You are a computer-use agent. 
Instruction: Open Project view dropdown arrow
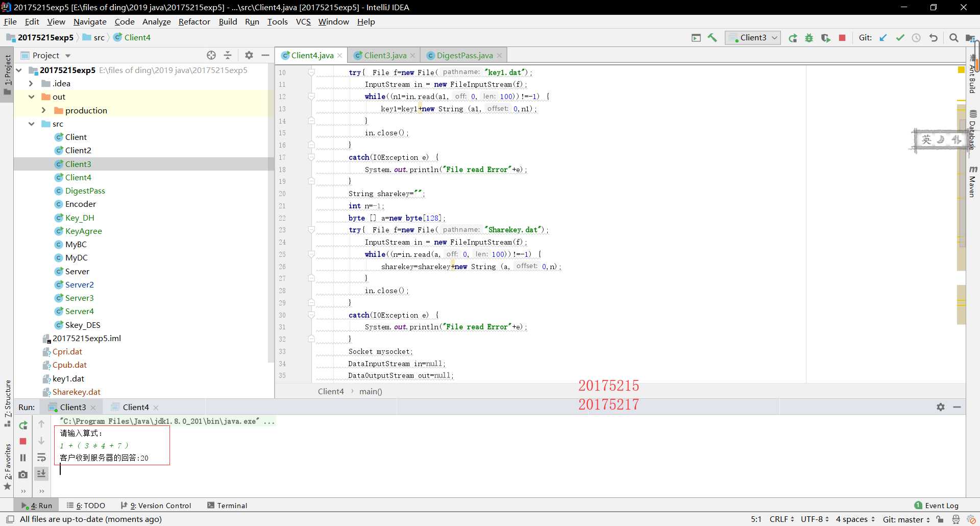coord(68,56)
